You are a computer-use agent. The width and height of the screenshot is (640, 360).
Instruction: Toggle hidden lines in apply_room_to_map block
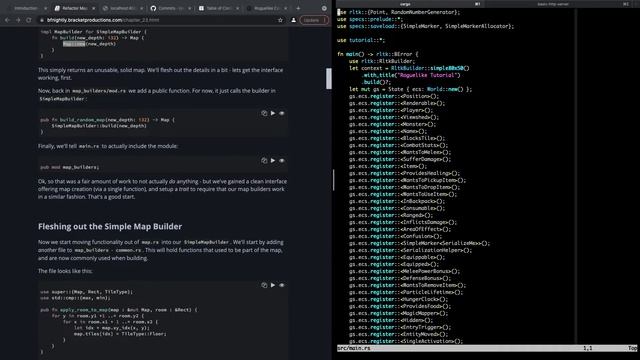[x=282, y=285]
